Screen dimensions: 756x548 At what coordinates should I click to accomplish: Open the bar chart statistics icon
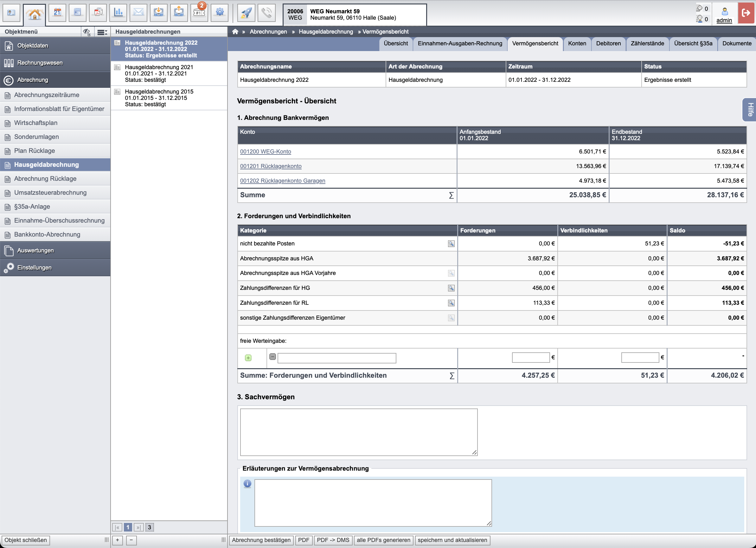tap(118, 13)
